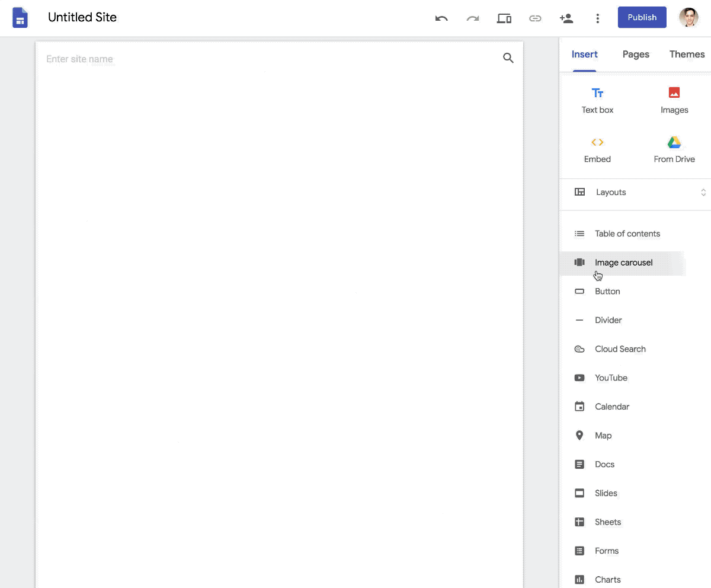The height and width of the screenshot is (588, 711).
Task: Switch to the Themes tab
Action: pos(687,55)
